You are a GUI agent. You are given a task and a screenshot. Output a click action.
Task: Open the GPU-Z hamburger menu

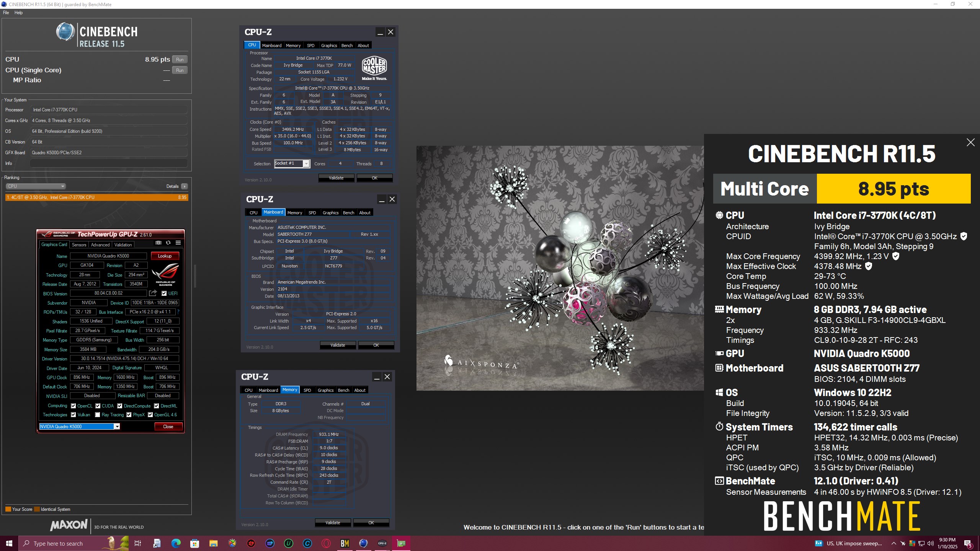[178, 243]
